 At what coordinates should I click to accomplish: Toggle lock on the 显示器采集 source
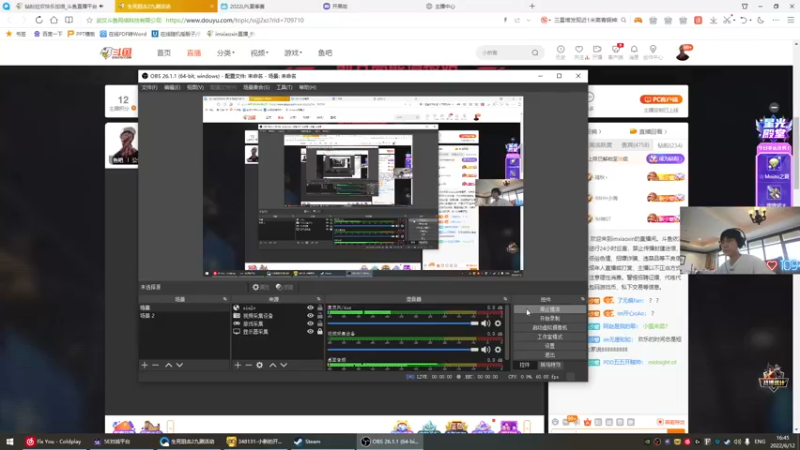[x=320, y=332]
